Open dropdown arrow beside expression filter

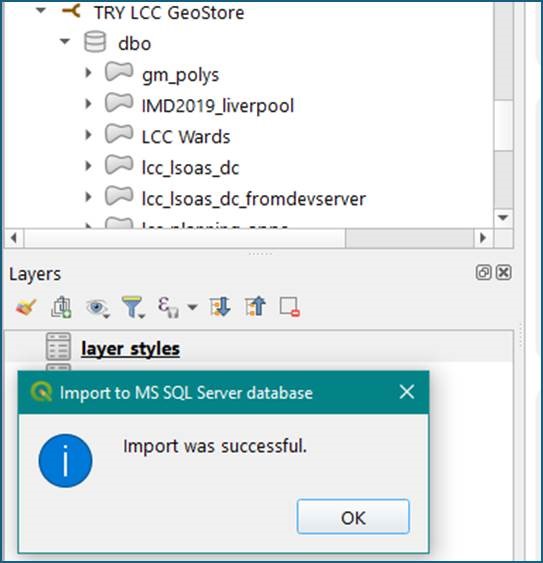click(192, 307)
